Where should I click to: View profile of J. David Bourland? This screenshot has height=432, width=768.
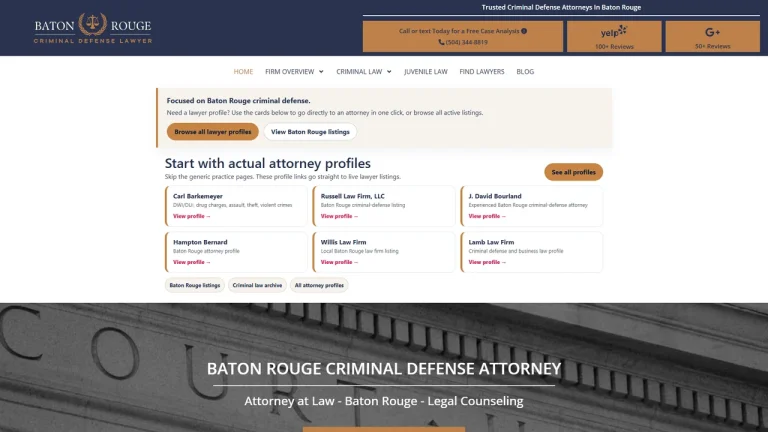pos(487,216)
